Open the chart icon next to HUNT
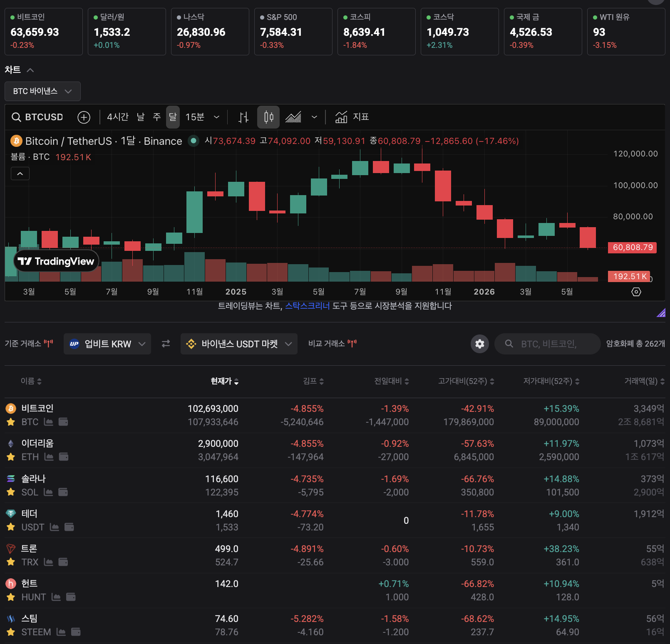The height and width of the screenshot is (644, 670). point(56,597)
